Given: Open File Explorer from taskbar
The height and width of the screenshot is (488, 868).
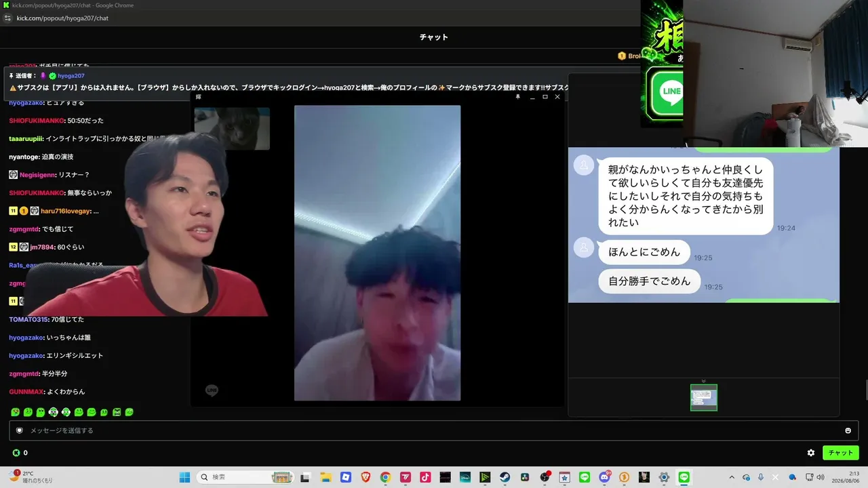Looking at the screenshot, I should [x=325, y=477].
